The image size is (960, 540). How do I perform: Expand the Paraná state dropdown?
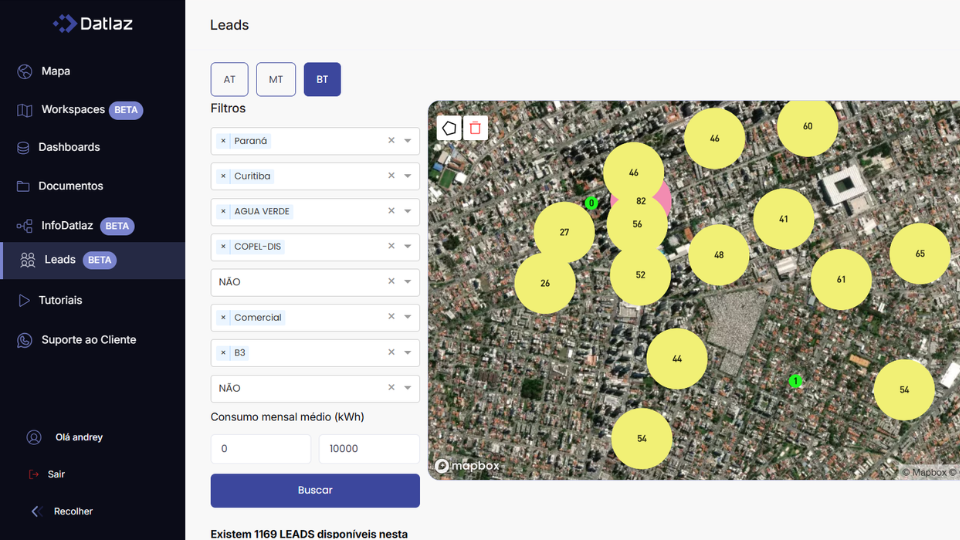[408, 141]
